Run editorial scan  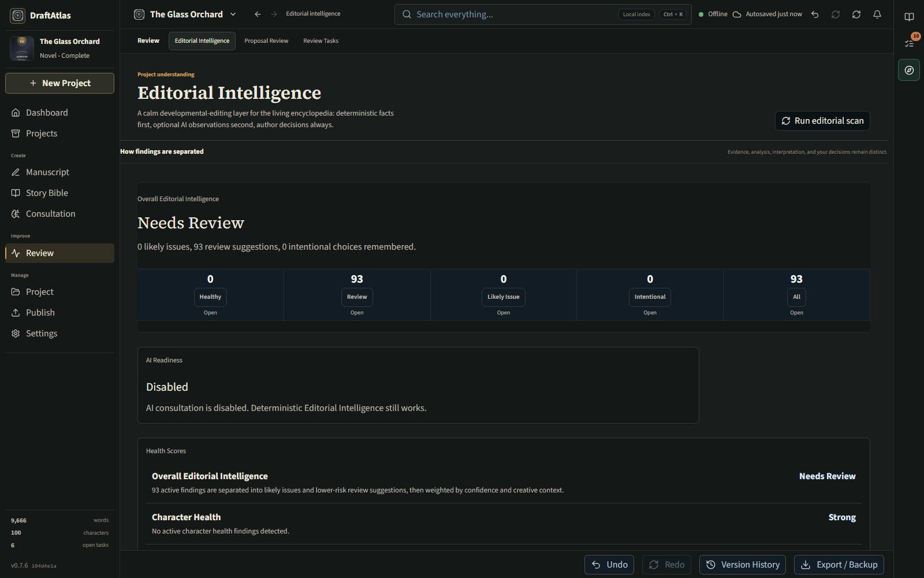click(822, 121)
